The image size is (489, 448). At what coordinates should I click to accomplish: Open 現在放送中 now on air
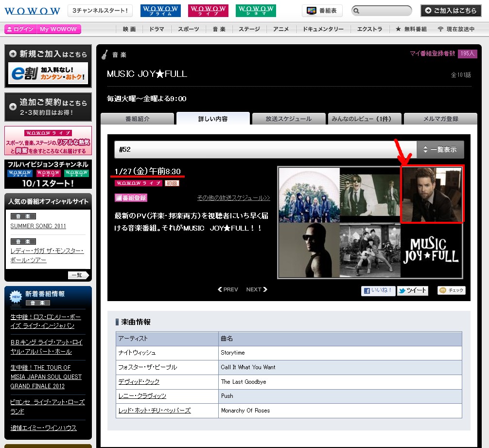pos(456,29)
